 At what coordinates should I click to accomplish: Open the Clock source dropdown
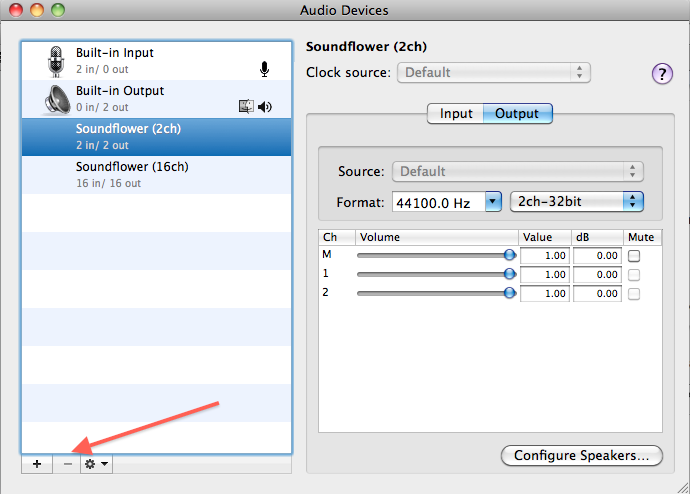coord(494,73)
